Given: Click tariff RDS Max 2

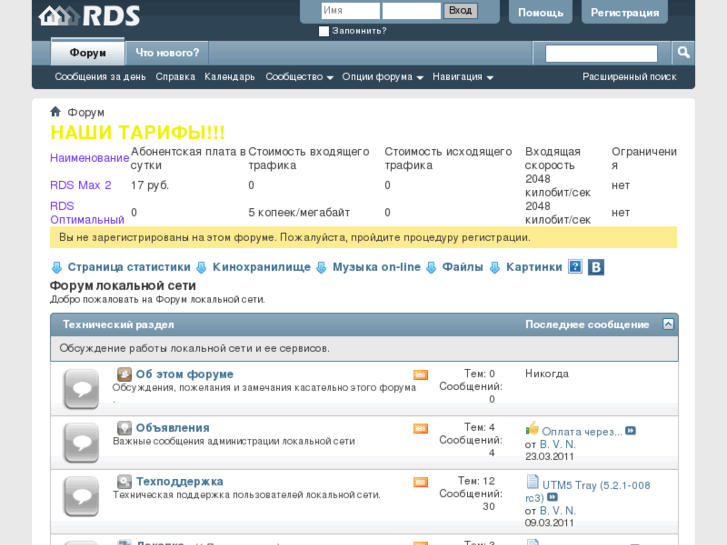Looking at the screenshot, I should [81, 185].
